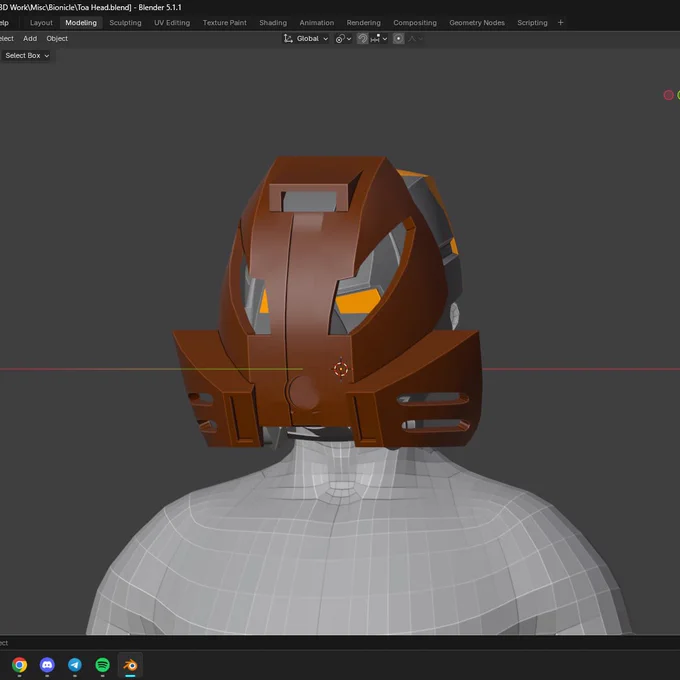Open the Geometry Nodes workspace tab
The image size is (680, 680).
tap(477, 23)
